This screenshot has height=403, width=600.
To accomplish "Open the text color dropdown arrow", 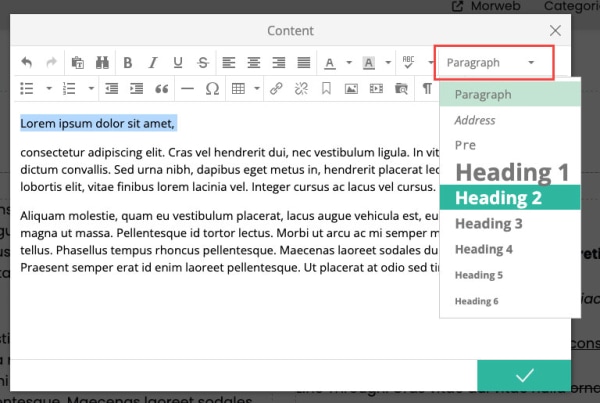I will tap(349, 62).
